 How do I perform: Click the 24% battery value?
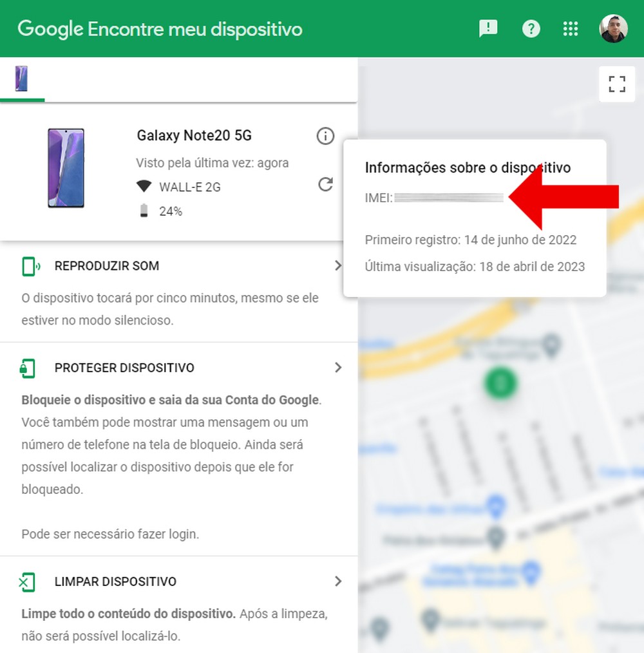point(171,212)
